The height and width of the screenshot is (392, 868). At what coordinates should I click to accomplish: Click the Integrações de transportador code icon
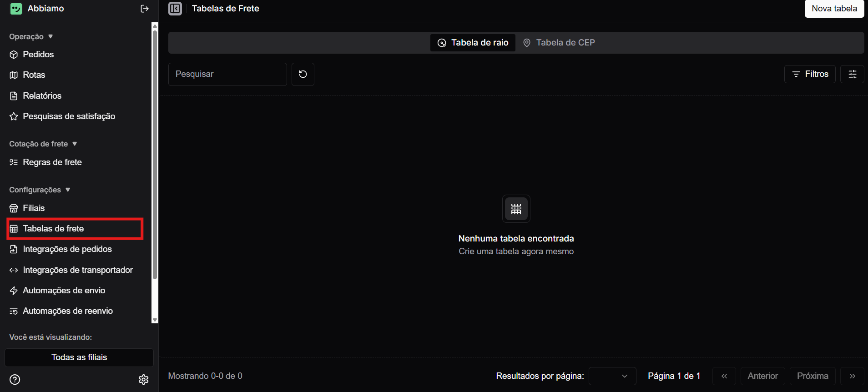[x=14, y=270]
